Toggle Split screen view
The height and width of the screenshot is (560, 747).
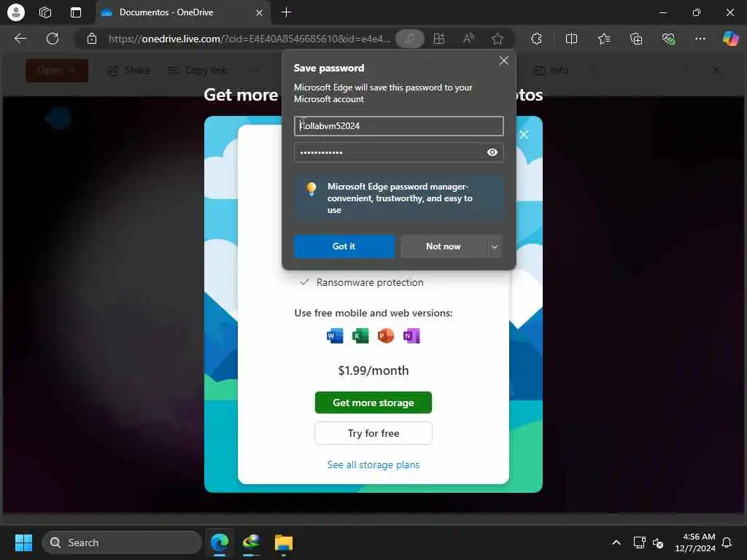(570, 39)
